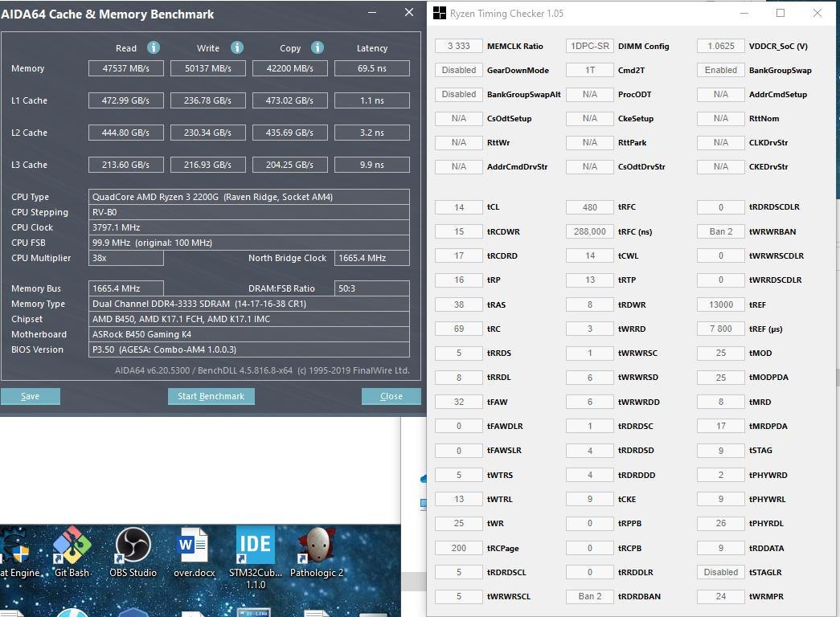
Task: Click the tRFC (ns) value 288,000
Action: (x=590, y=231)
